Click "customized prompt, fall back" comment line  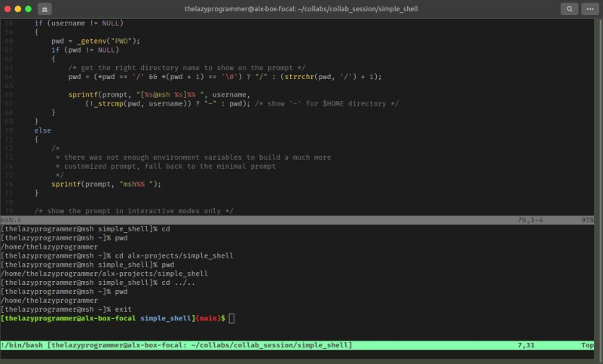coord(165,166)
